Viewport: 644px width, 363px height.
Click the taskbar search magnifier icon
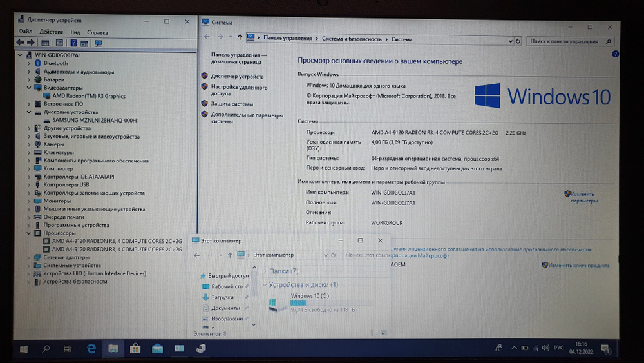pyautogui.click(x=46, y=349)
